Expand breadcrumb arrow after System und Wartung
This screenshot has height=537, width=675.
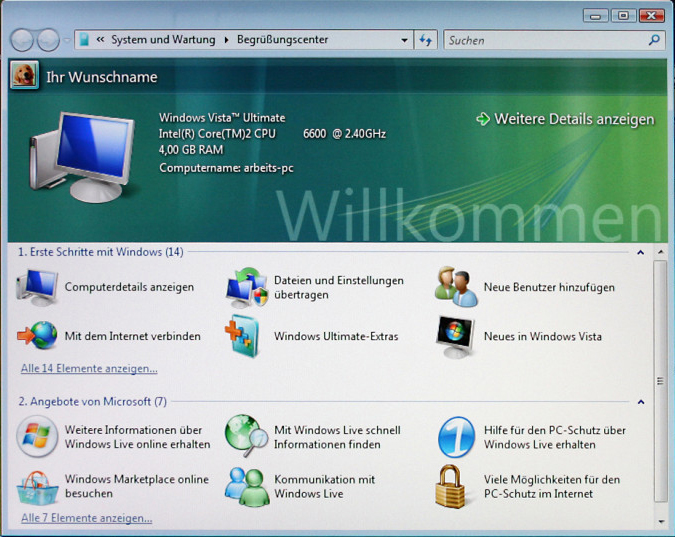point(226,40)
